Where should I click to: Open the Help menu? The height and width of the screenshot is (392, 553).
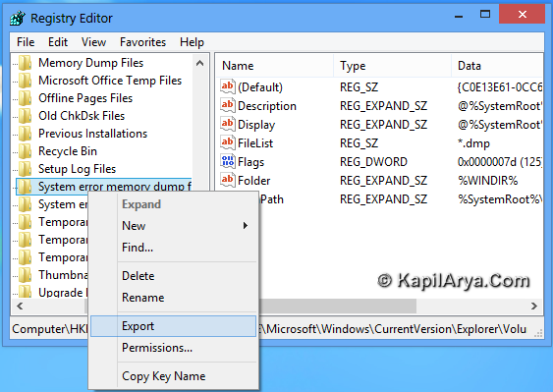192,42
